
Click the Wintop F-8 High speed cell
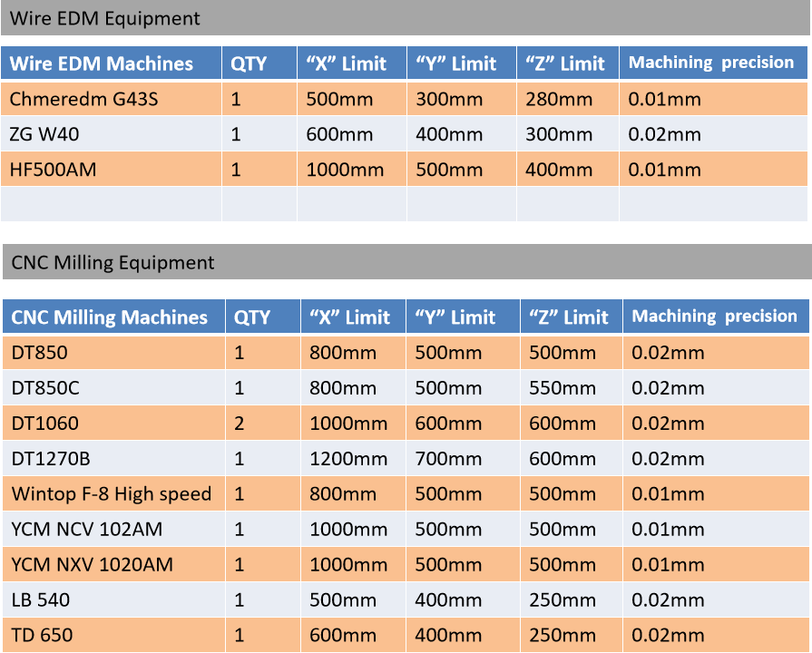pos(113,493)
